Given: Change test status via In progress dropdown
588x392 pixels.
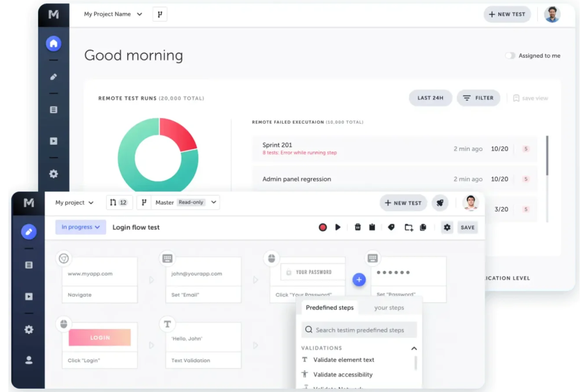Looking at the screenshot, I should point(80,227).
